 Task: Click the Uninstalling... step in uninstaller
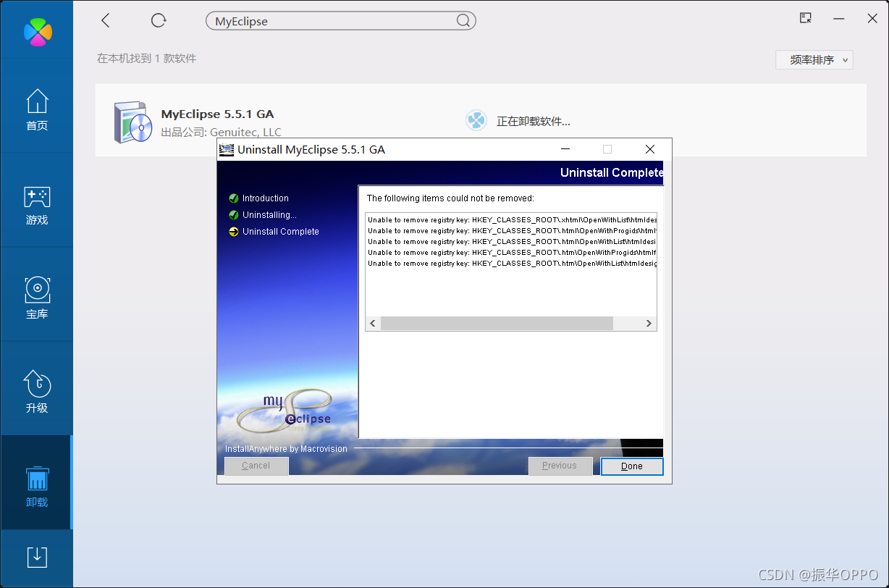269,215
